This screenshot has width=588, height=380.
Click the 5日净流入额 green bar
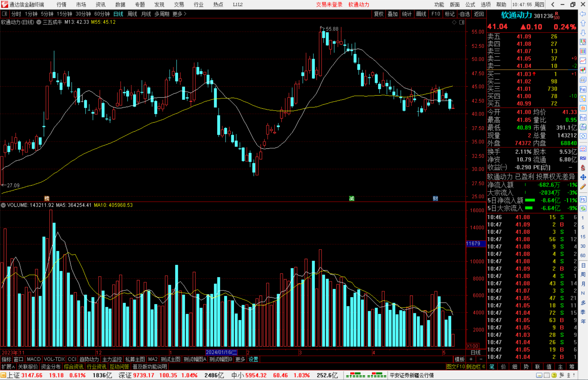(x=530, y=200)
